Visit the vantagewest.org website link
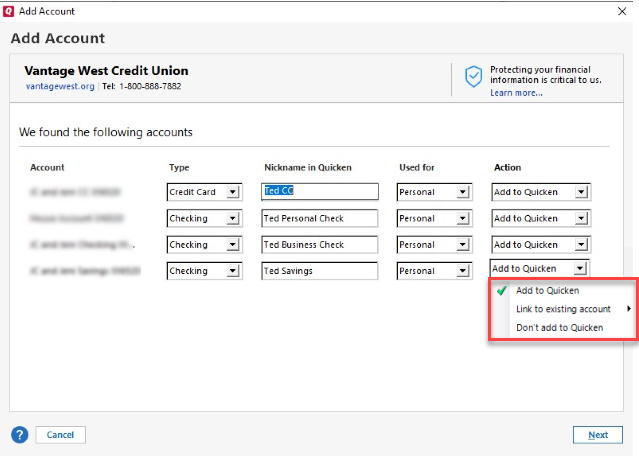This screenshot has height=456, width=639. coord(60,87)
